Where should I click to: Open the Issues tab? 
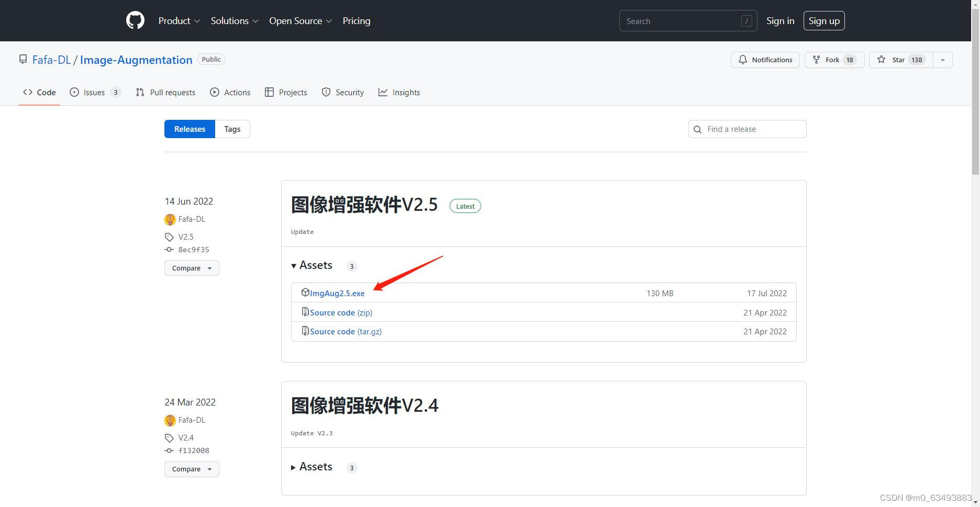pos(95,92)
